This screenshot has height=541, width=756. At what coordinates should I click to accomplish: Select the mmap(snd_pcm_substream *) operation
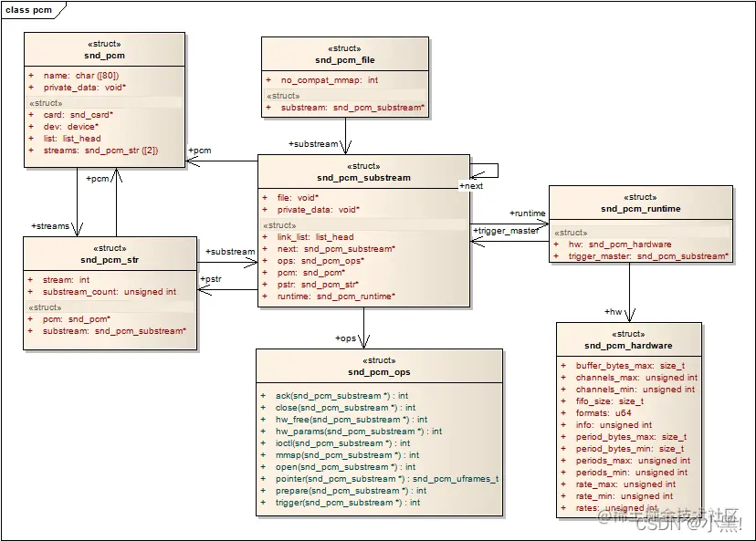pyautogui.click(x=347, y=454)
